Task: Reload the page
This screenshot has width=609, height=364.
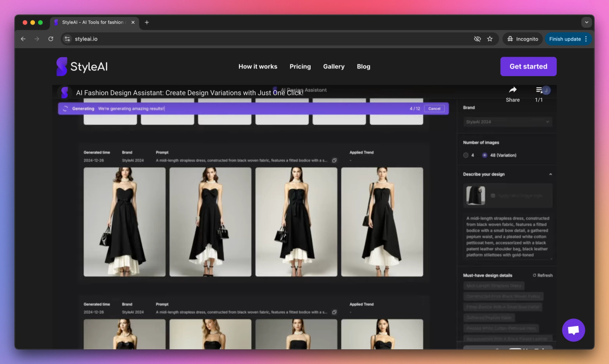Action: tap(51, 39)
